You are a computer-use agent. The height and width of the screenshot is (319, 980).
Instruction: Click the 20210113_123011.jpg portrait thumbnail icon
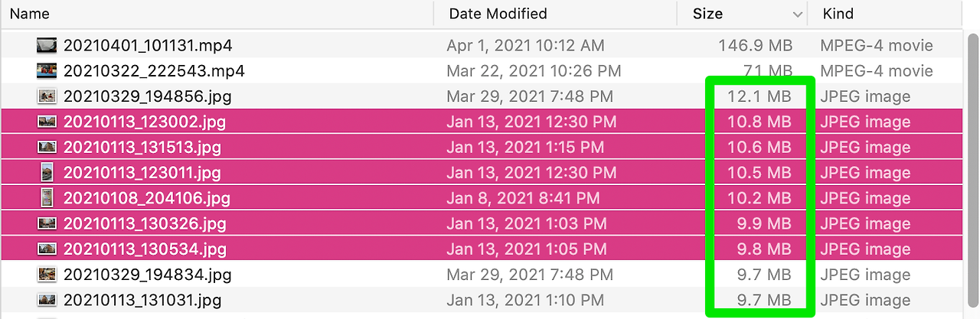[47, 172]
